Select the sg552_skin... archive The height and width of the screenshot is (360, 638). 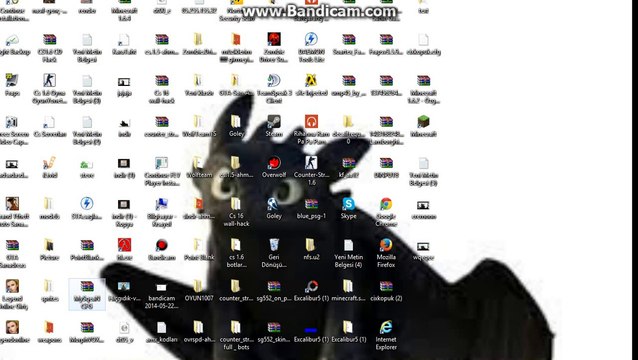point(274,331)
